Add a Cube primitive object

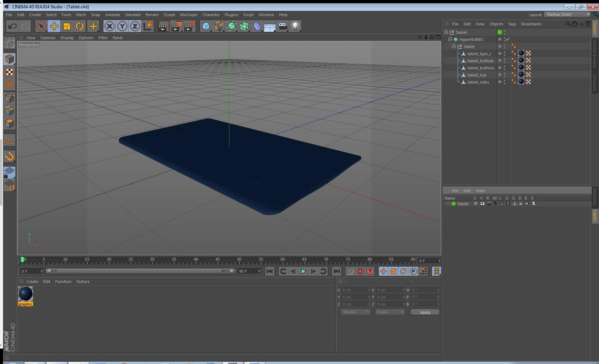[206, 26]
